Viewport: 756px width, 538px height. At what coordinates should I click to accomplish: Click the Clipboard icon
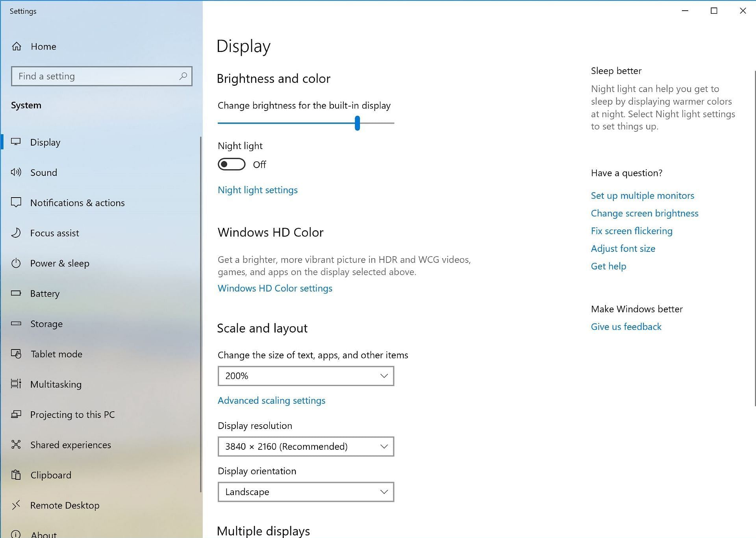click(x=16, y=475)
